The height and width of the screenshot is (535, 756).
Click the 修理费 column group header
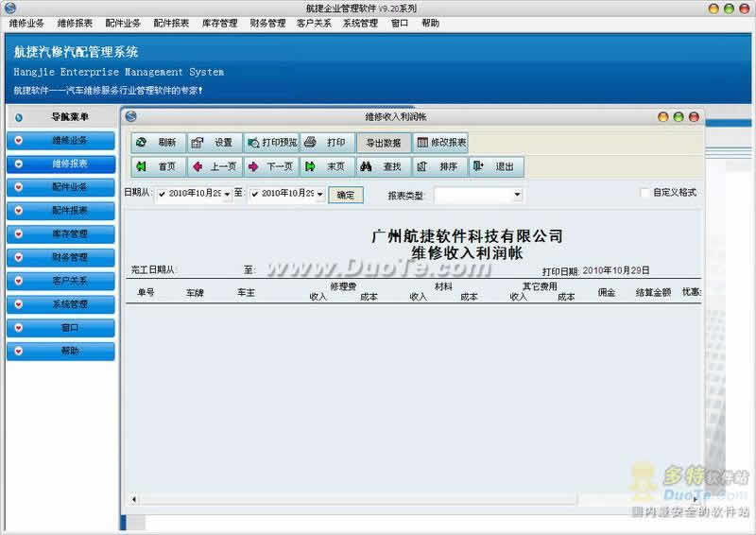tap(343, 286)
